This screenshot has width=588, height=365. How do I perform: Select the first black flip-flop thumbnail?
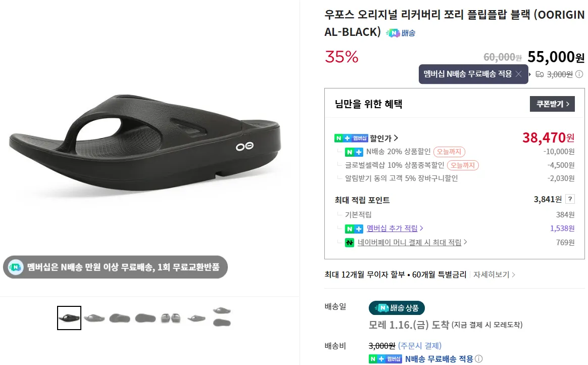tap(69, 318)
